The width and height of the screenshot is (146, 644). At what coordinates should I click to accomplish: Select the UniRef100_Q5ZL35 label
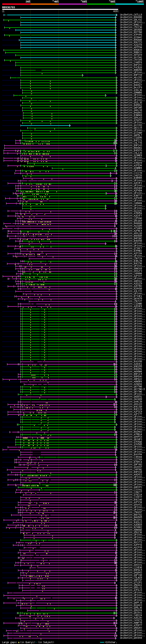131,103
